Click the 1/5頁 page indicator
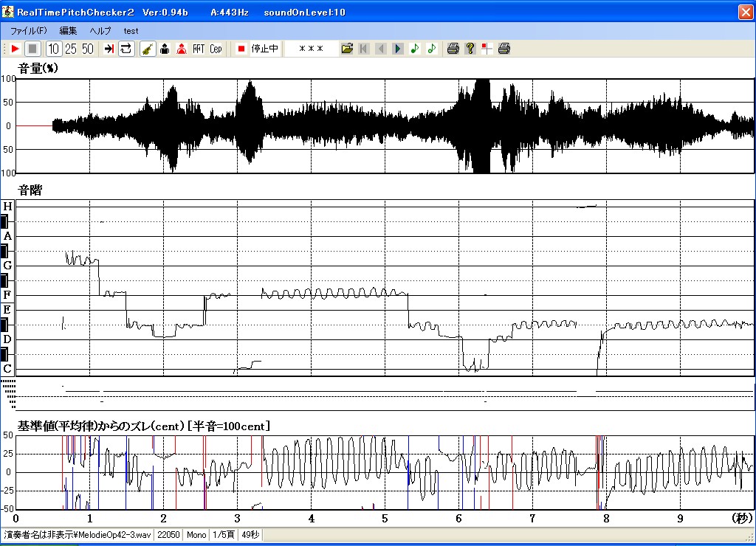Viewport: 756px width, 546px height. 224,535
